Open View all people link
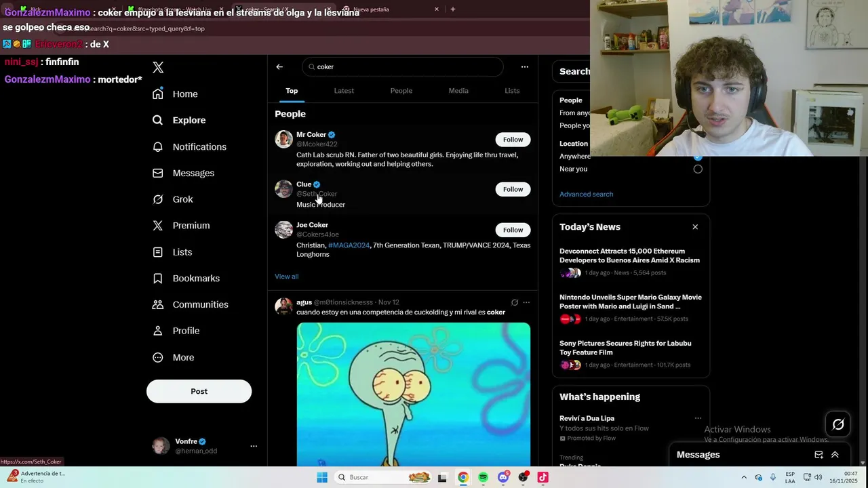Viewport: 868px width, 488px height. click(x=286, y=277)
